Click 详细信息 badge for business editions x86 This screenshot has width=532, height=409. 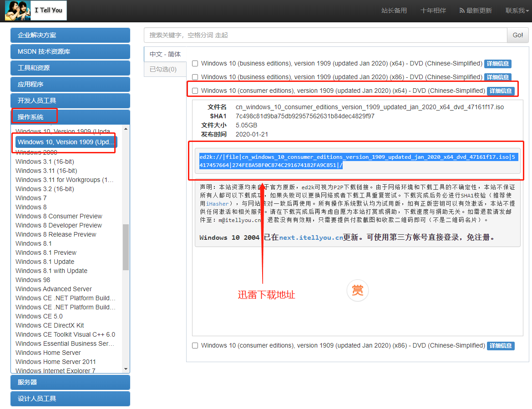point(497,77)
